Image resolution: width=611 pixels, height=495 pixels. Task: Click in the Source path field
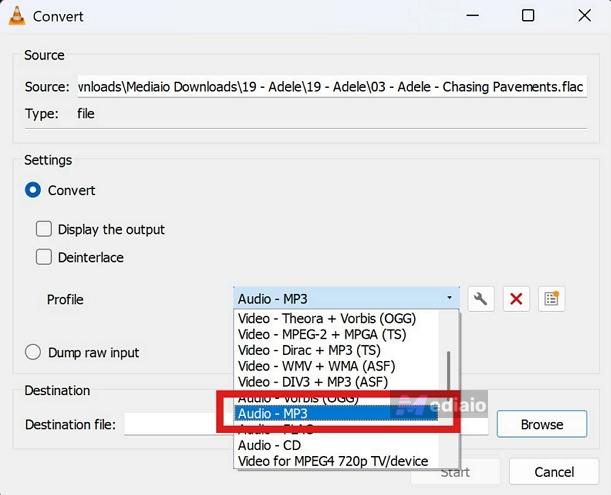click(x=332, y=87)
